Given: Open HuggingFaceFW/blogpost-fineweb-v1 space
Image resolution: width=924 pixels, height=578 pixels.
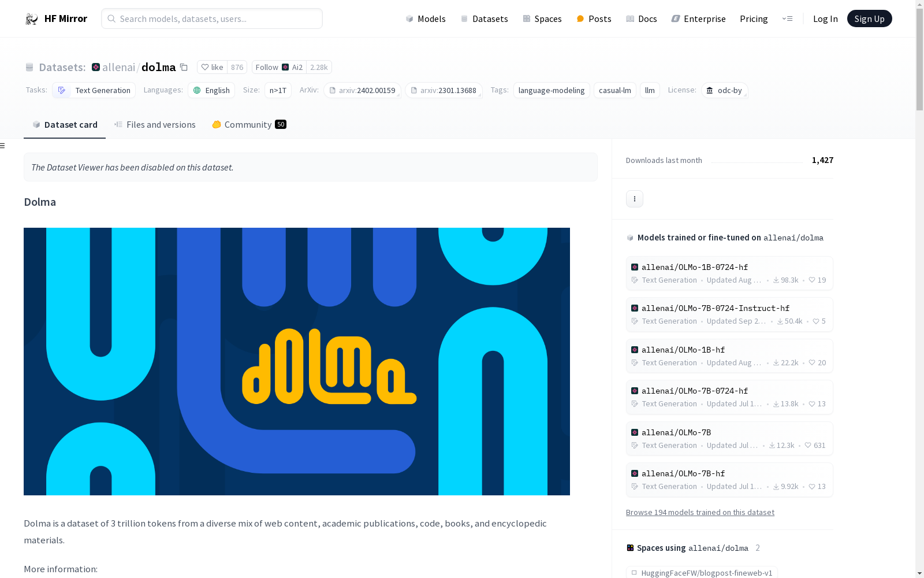Looking at the screenshot, I should (702, 572).
